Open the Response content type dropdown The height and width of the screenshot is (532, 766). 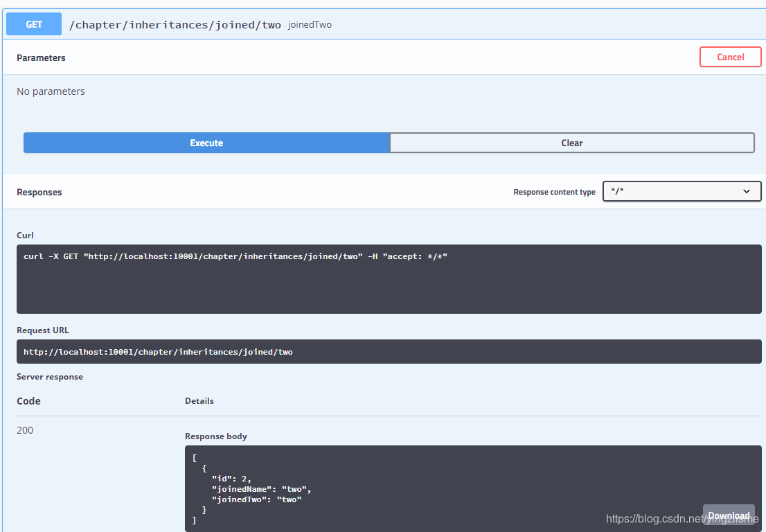point(682,191)
